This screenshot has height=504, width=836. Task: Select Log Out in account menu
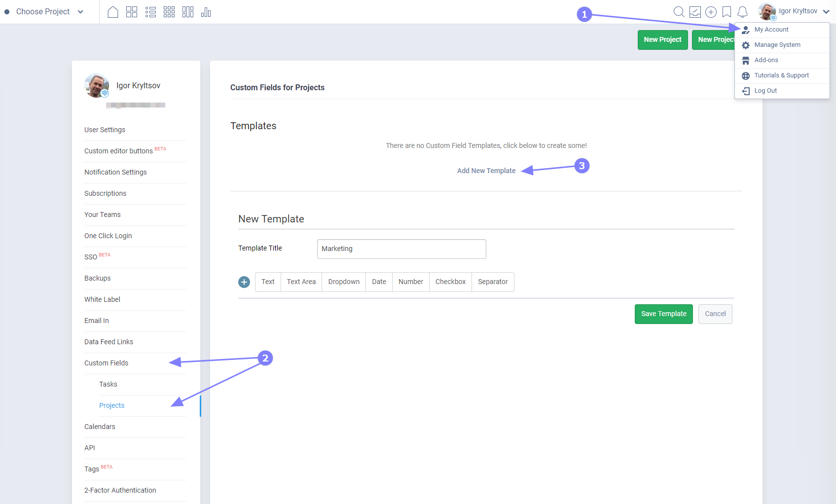pos(765,91)
